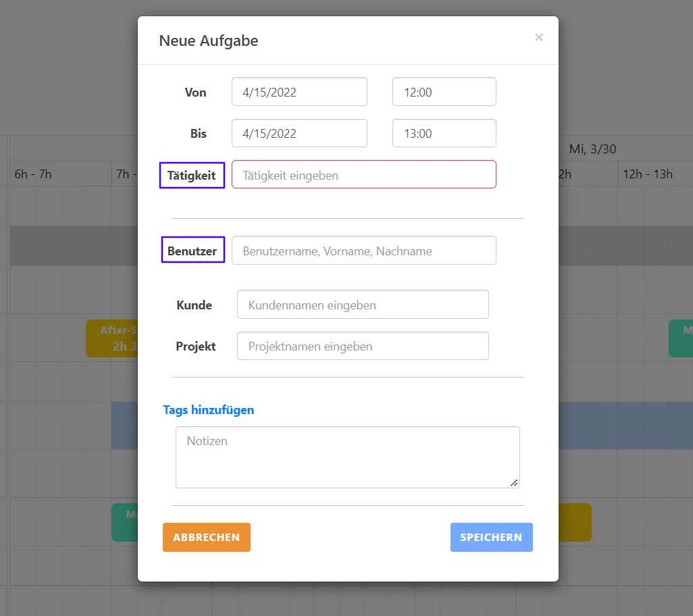Click the end time field showing 13:00
The image size is (693, 616).
tap(444, 132)
